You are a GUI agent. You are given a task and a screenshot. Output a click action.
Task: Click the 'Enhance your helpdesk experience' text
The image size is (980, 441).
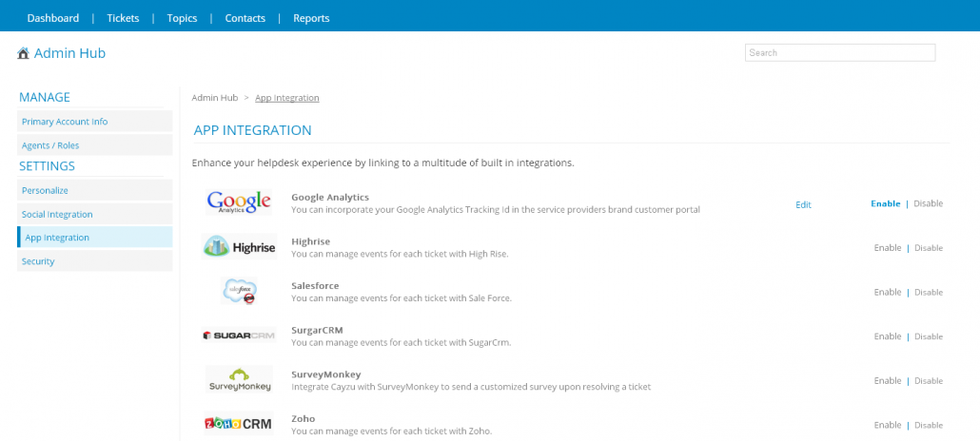[383, 163]
